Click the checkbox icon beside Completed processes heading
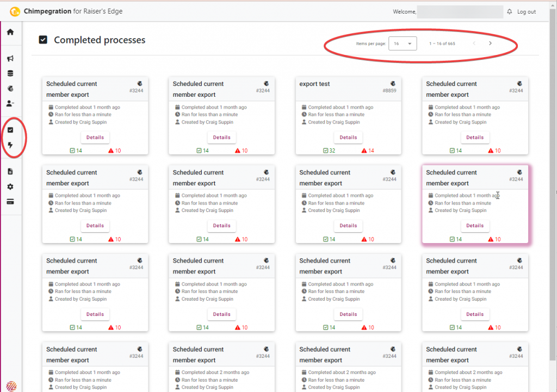This screenshot has height=392, width=557. click(x=43, y=40)
